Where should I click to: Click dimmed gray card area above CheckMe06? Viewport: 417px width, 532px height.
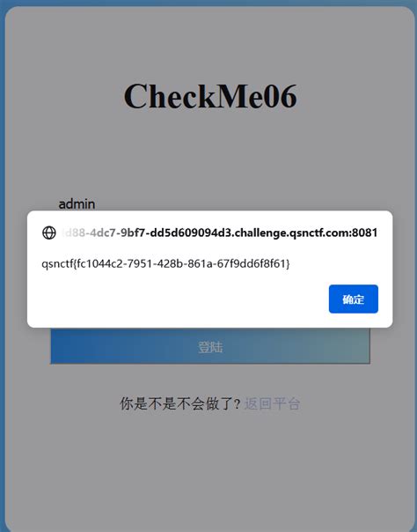point(210,44)
